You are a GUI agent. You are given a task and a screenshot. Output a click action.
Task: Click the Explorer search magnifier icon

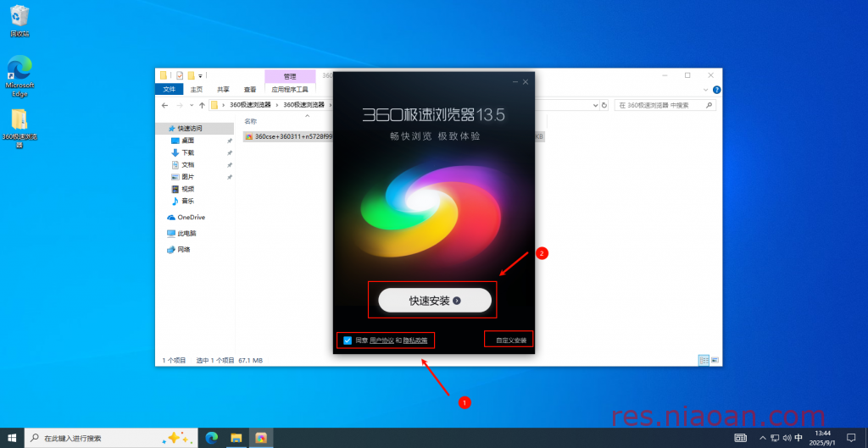point(709,105)
